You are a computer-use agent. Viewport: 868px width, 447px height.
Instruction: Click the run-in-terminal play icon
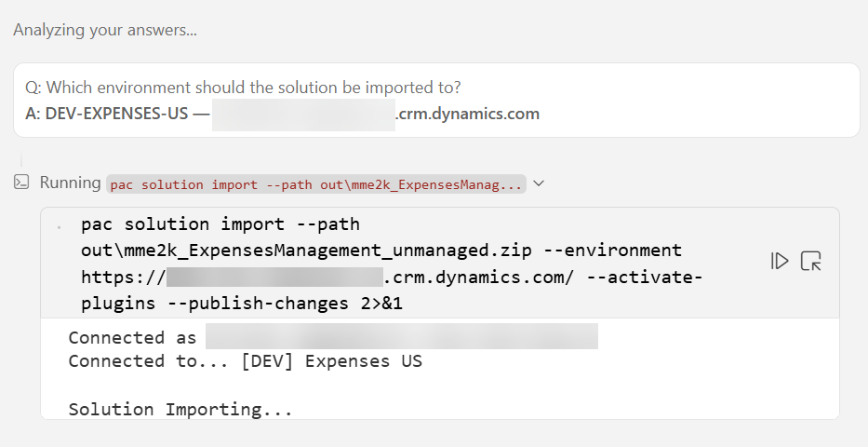coord(780,261)
